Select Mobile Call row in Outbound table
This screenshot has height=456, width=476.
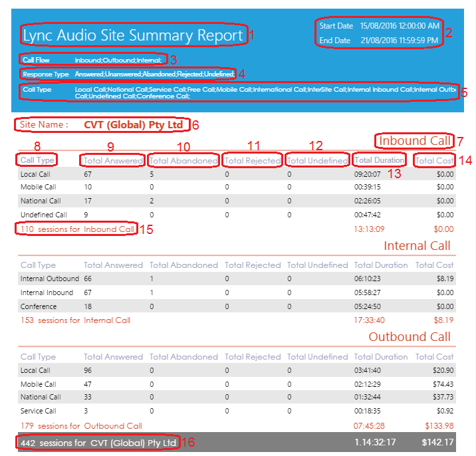(237, 384)
